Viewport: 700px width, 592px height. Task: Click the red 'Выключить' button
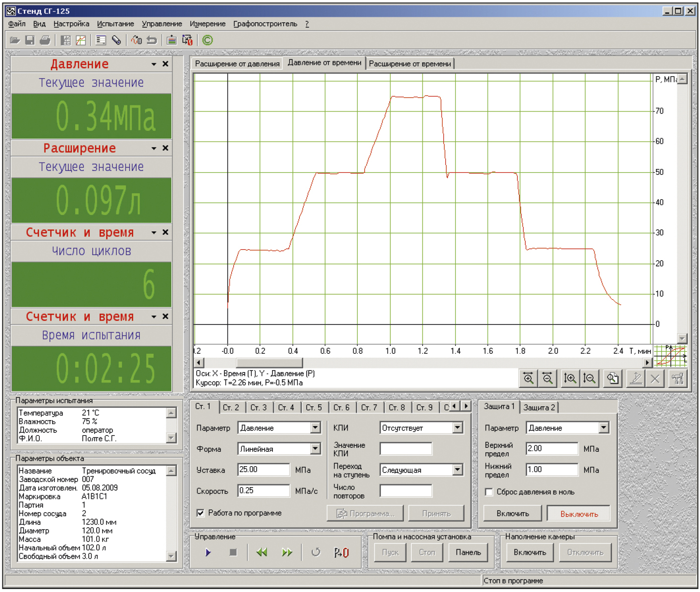pos(579,514)
